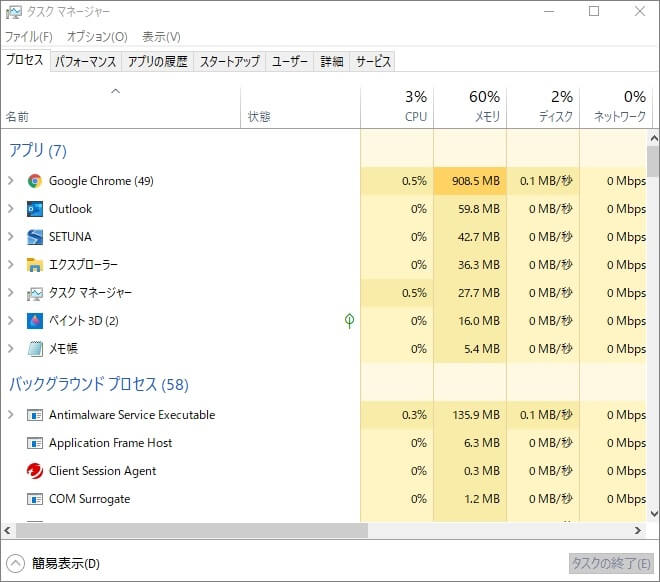Expand Antimalware Service Executable row
Viewport: 660px width, 582px height.
[x=11, y=415]
